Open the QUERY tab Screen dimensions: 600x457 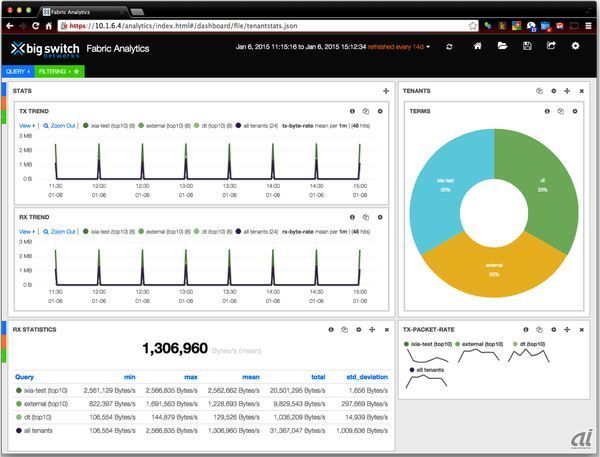(16, 72)
